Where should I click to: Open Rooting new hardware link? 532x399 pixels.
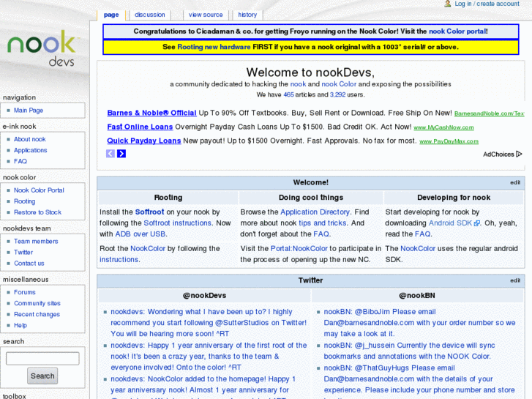[x=214, y=47]
